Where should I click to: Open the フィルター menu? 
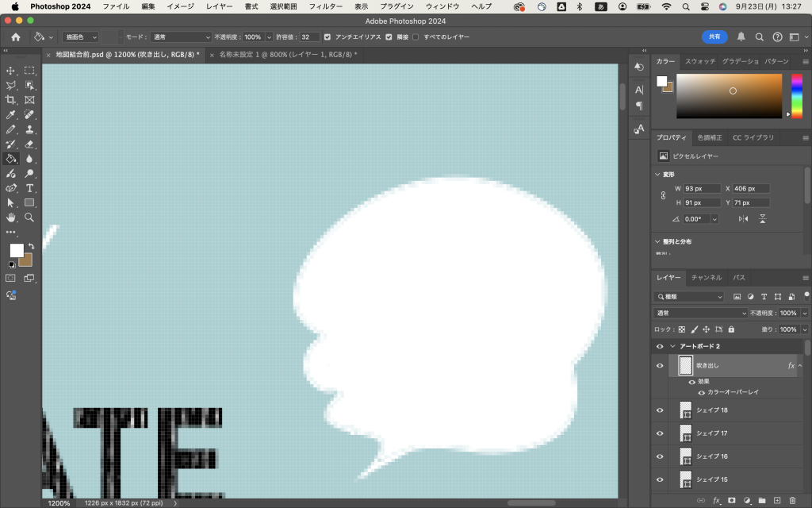[x=325, y=6]
